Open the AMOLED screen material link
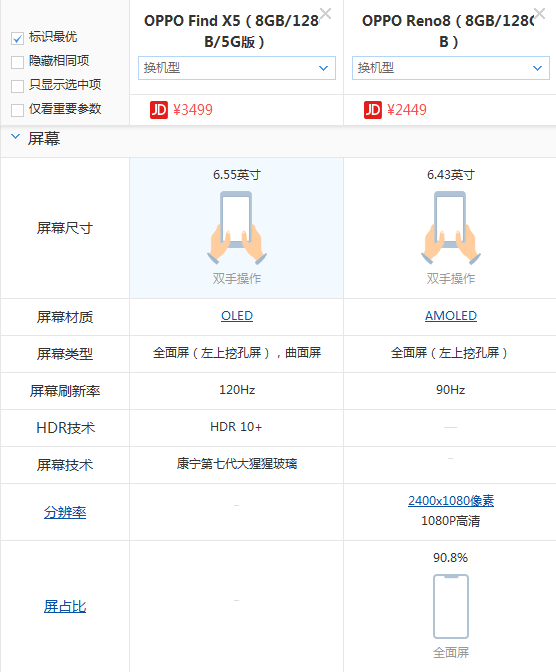The height and width of the screenshot is (672, 556). (x=451, y=316)
